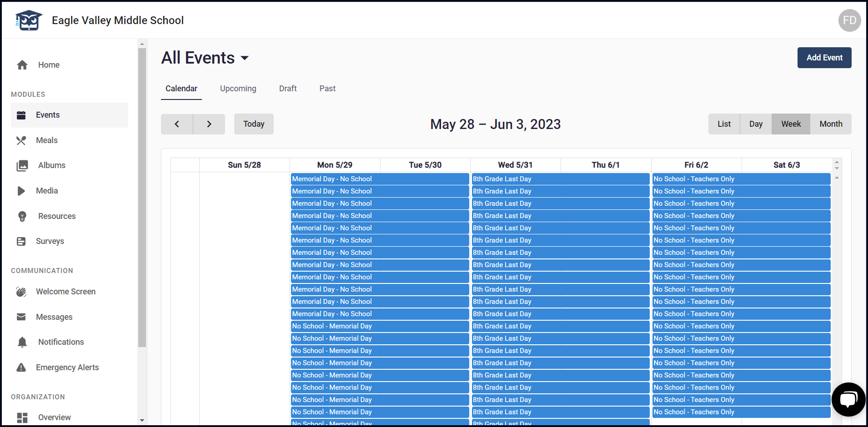Image resolution: width=868 pixels, height=427 pixels.
Task: Open Meals in the sidebar
Action: point(70,140)
